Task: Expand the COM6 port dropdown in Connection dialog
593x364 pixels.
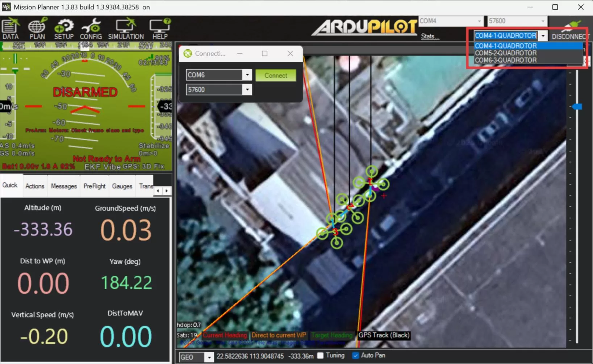Action: pyautogui.click(x=247, y=75)
